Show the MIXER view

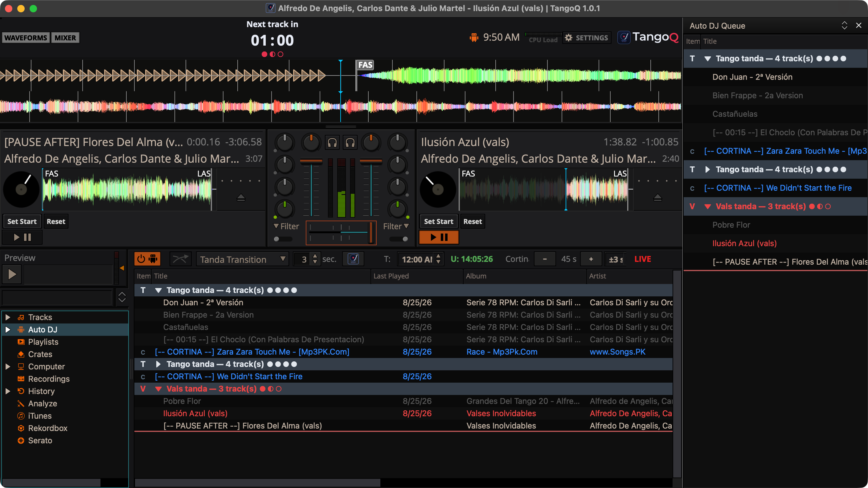(x=65, y=38)
